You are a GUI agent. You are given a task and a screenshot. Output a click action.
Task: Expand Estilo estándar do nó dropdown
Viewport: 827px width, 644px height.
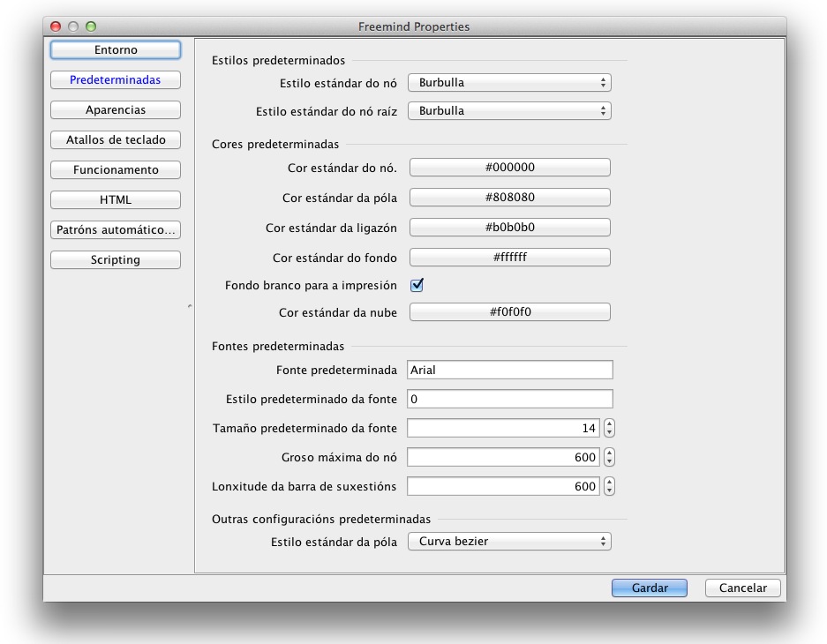tap(509, 83)
